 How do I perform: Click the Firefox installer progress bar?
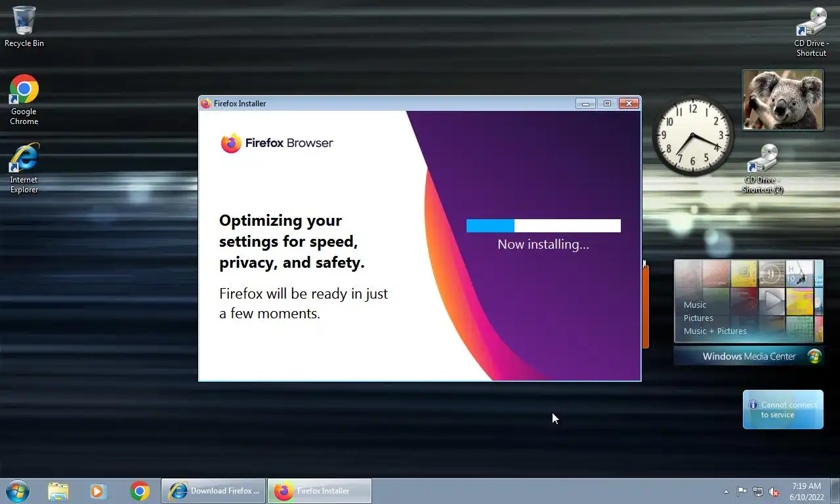tap(543, 226)
